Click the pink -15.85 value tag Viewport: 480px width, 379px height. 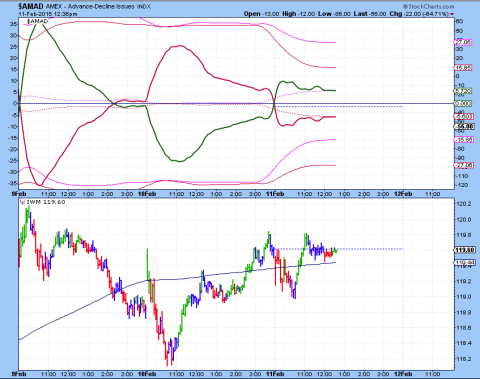coord(463,140)
